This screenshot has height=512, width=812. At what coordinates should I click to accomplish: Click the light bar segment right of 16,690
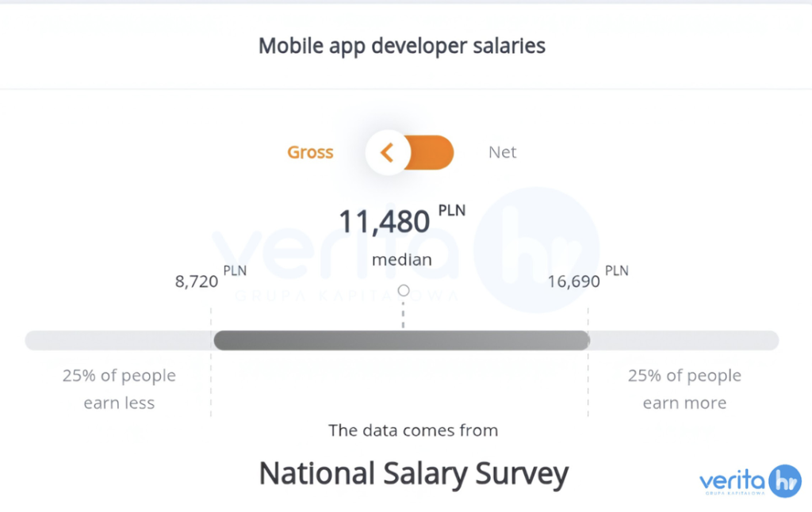pyautogui.click(x=684, y=341)
